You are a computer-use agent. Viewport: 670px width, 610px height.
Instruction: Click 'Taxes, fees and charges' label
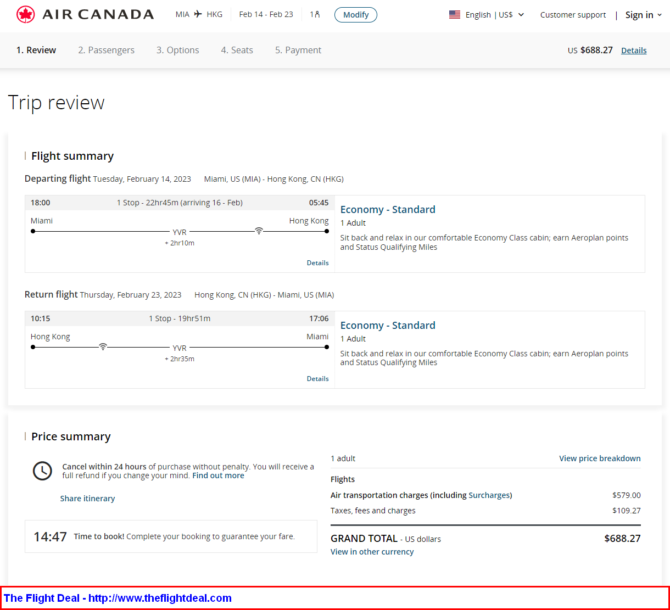point(373,510)
